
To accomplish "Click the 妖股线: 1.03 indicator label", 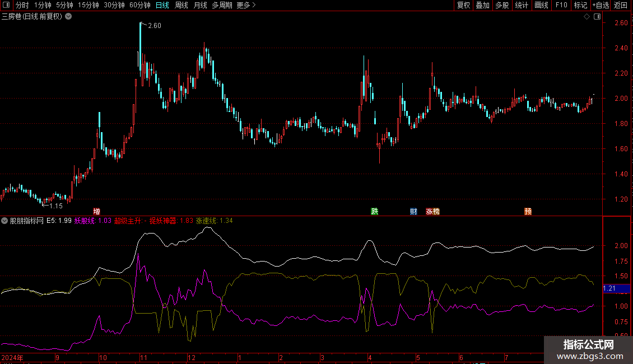I will [93, 221].
